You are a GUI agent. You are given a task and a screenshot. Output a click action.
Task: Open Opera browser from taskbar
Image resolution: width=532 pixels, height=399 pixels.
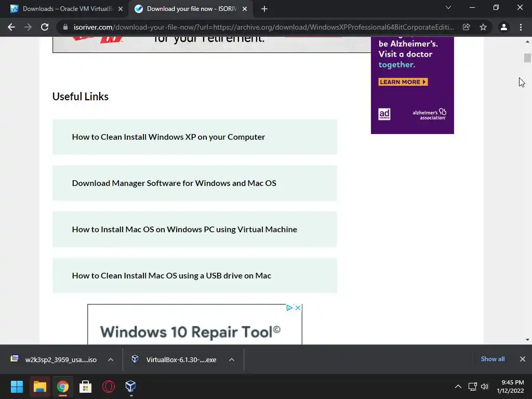pyautogui.click(x=109, y=387)
